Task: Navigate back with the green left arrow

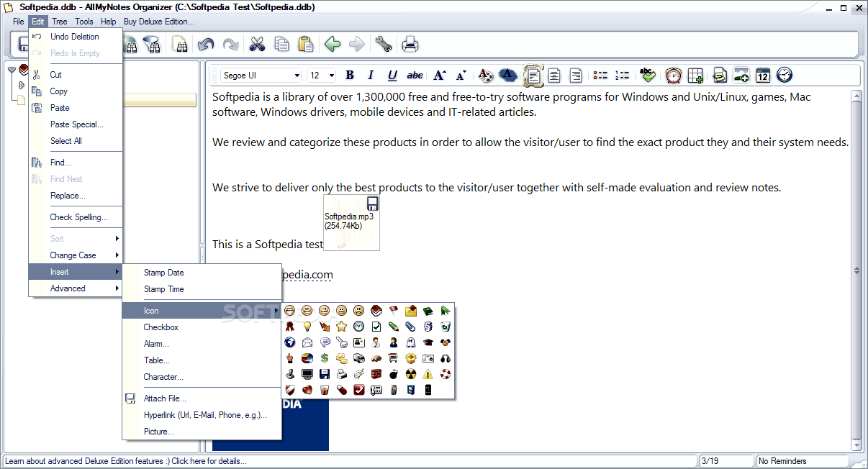Action: [x=332, y=45]
